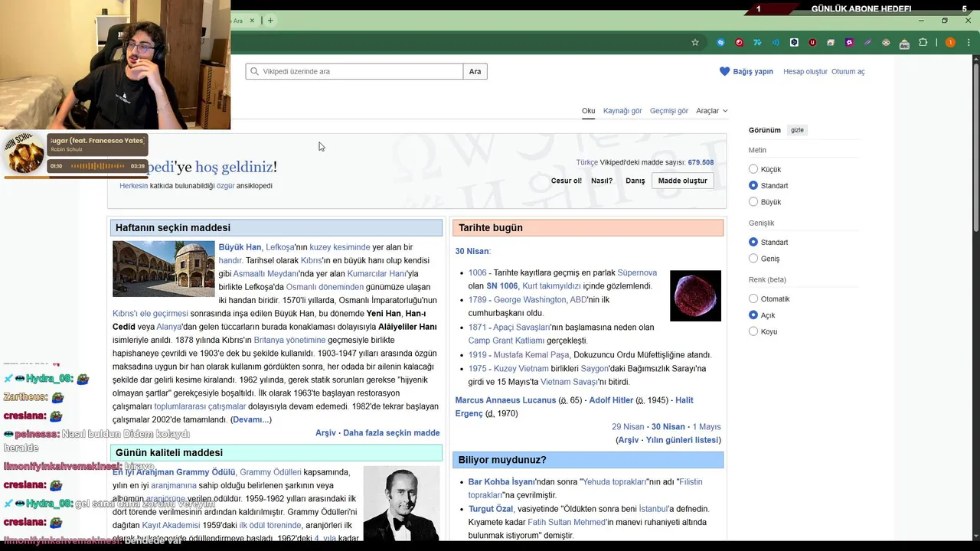
Task: Open the George Washington link
Action: point(530,300)
